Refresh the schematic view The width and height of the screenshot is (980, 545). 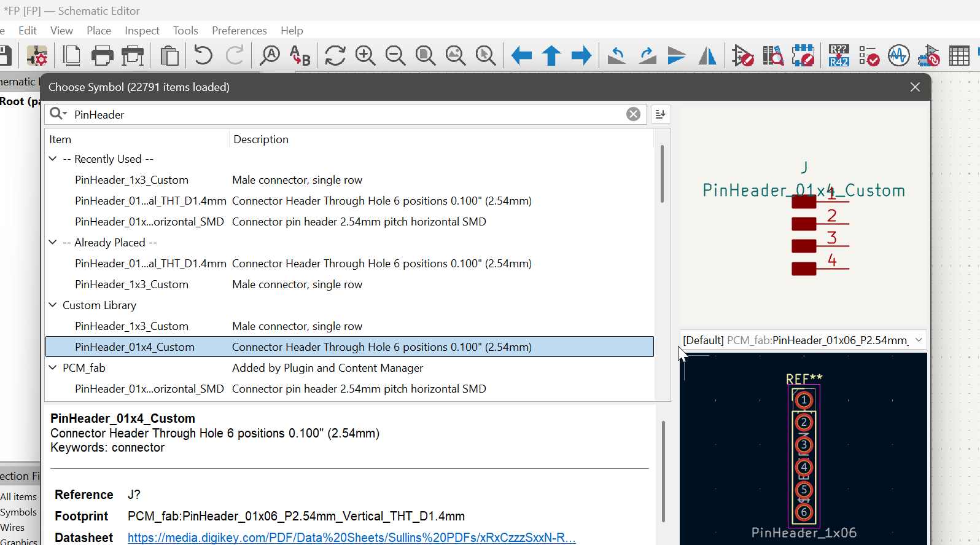click(335, 56)
